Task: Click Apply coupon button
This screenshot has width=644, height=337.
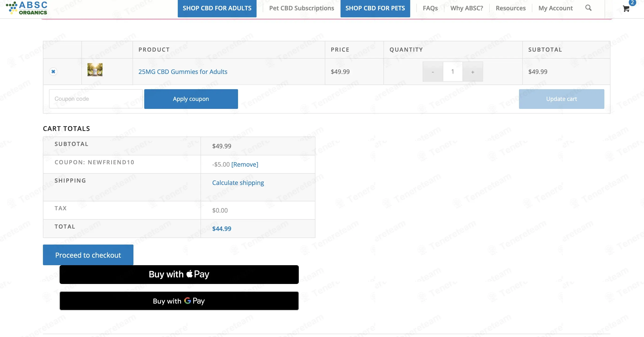Action: pos(191,99)
